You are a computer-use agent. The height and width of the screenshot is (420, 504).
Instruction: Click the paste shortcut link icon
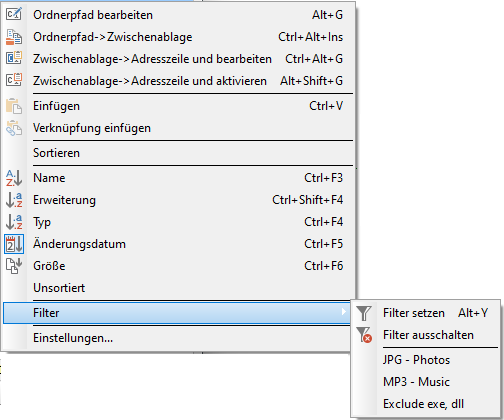14,128
